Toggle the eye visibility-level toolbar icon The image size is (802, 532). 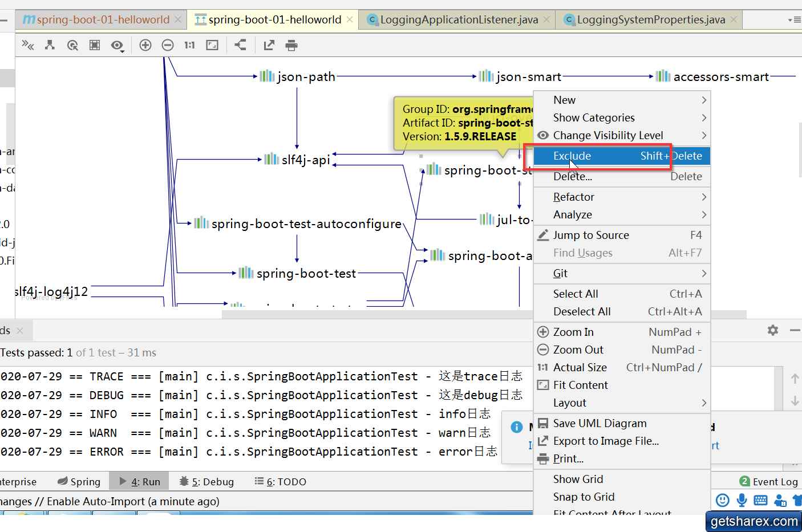118,46
